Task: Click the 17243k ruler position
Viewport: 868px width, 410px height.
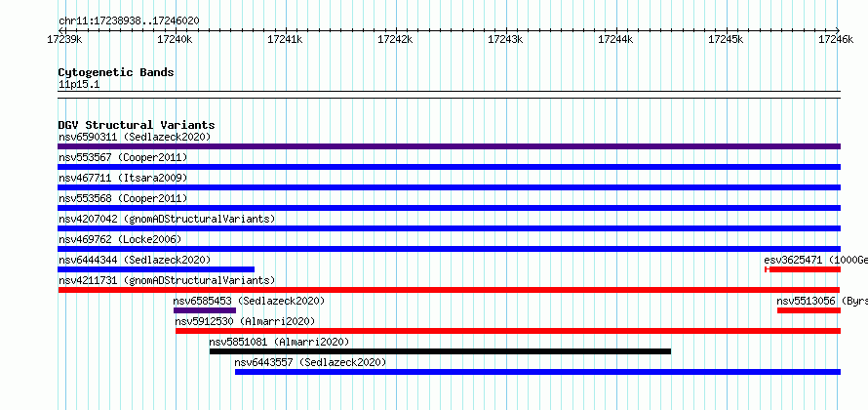Action: click(x=505, y=39)
